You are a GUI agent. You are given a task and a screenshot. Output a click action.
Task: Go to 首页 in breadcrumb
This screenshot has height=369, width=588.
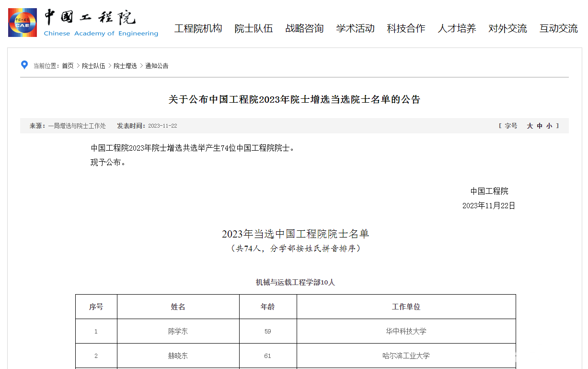(68, 66)
